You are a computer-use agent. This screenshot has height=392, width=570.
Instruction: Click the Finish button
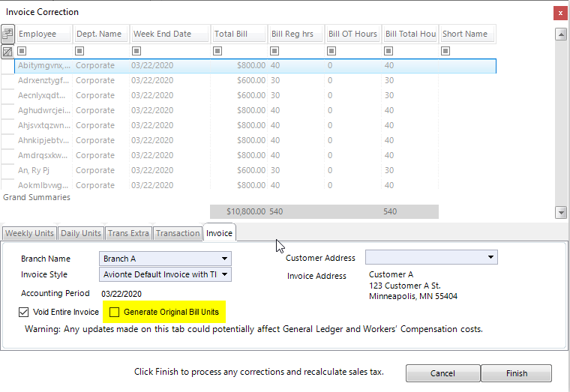pos(517,373)
